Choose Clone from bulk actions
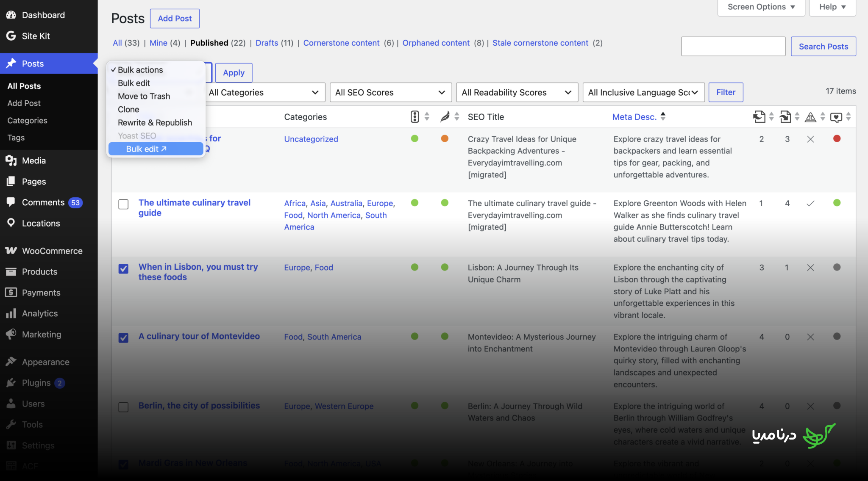868x481 pixels. point(128,109)
